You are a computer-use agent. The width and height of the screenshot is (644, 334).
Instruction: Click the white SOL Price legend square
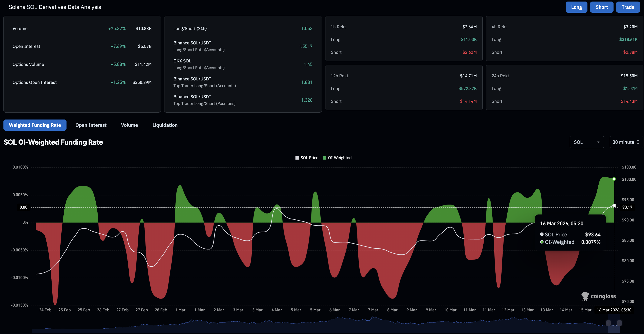tap(297, 158)
